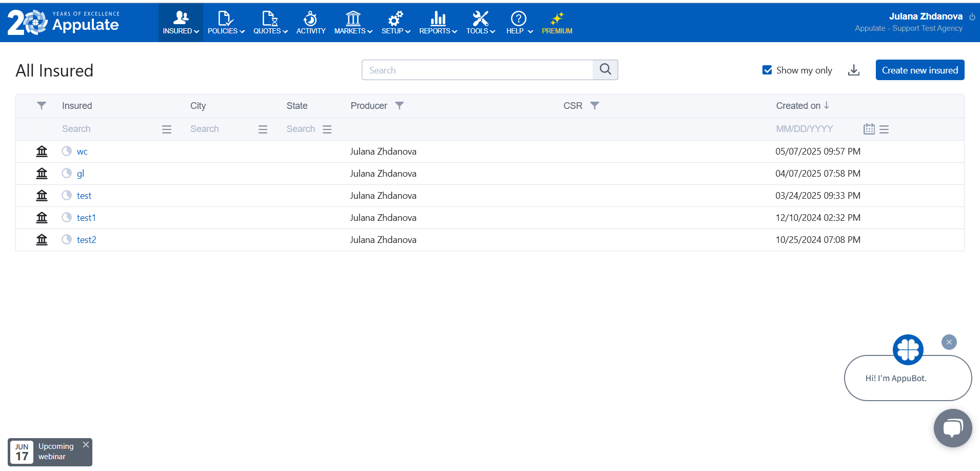Sort by State column header
This screenshot has width=980, height=471.
coord(297,105)
